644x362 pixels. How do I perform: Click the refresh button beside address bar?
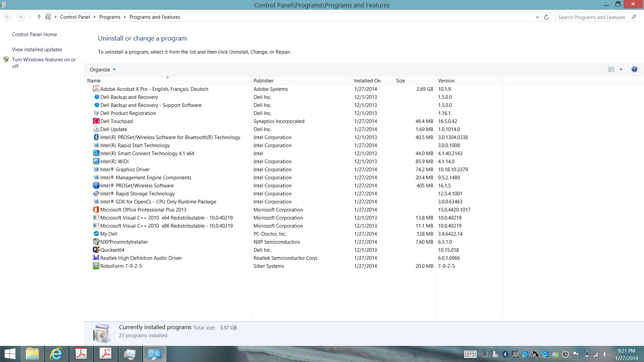coord(546,17)
